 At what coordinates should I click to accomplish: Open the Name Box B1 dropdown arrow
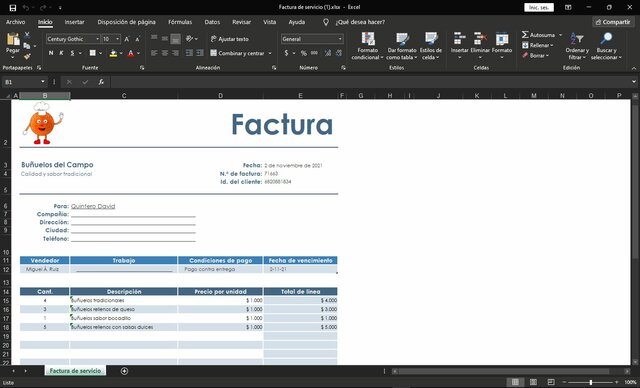[x=43, y=82]
